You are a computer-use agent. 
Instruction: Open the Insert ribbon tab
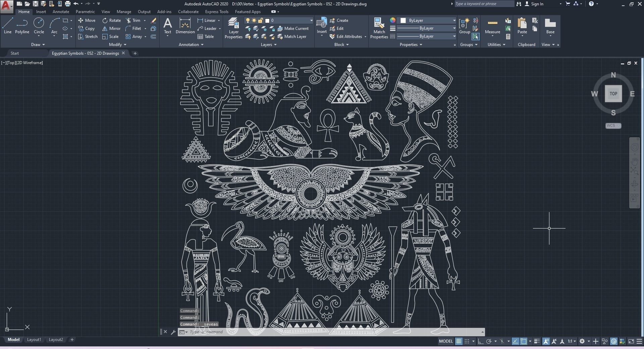tap(41, 12)
